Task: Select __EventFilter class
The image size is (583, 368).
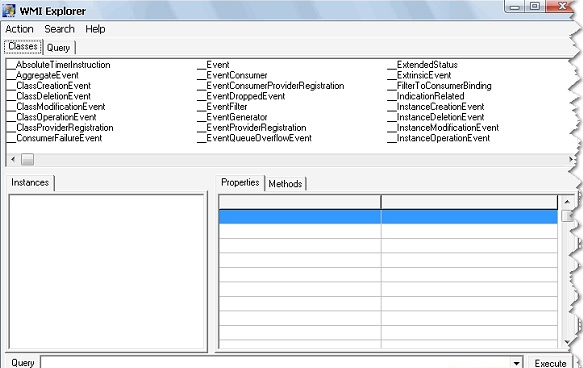Action: [x=222, y=107]
